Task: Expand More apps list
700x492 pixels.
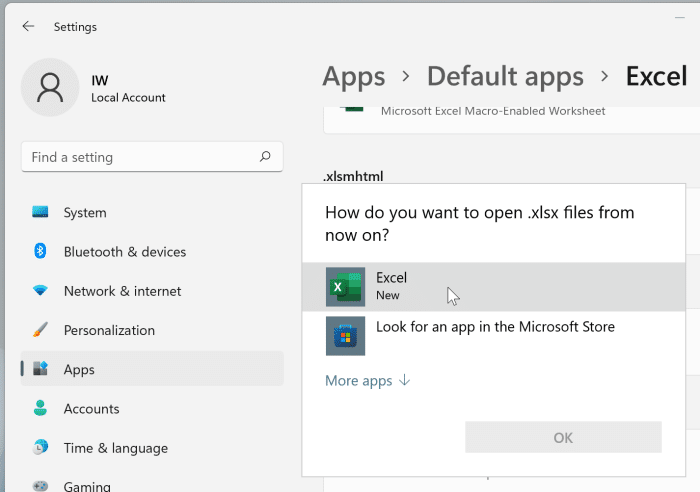Action: pos(367,380)
